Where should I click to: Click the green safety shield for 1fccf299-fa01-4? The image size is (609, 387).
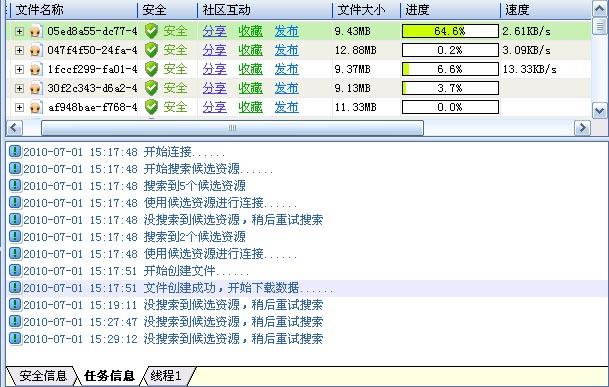(x=151, y=69)
